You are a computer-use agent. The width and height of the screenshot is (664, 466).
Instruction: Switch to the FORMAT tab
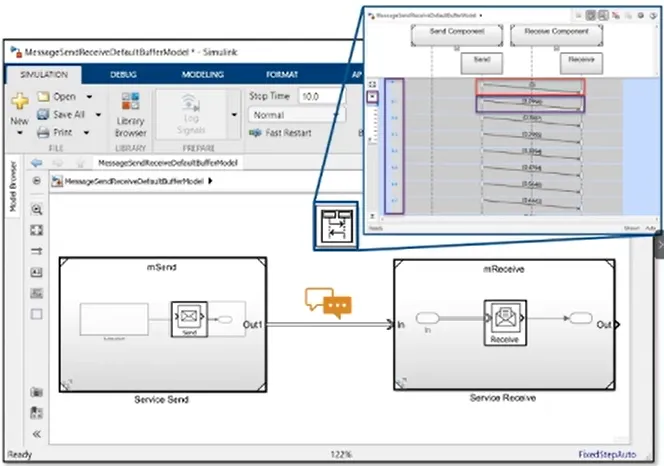tap(282, 75)
